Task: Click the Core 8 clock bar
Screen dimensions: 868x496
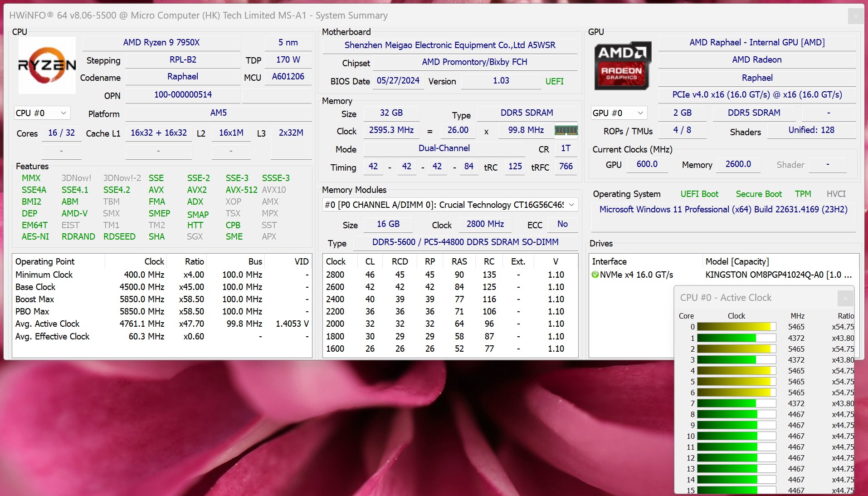Action: (x=736, y=414)
